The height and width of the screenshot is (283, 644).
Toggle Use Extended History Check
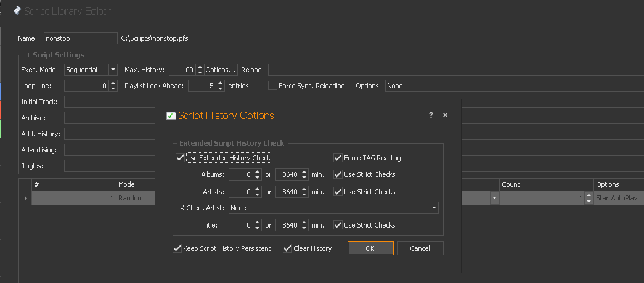click(x=180, y=158)
